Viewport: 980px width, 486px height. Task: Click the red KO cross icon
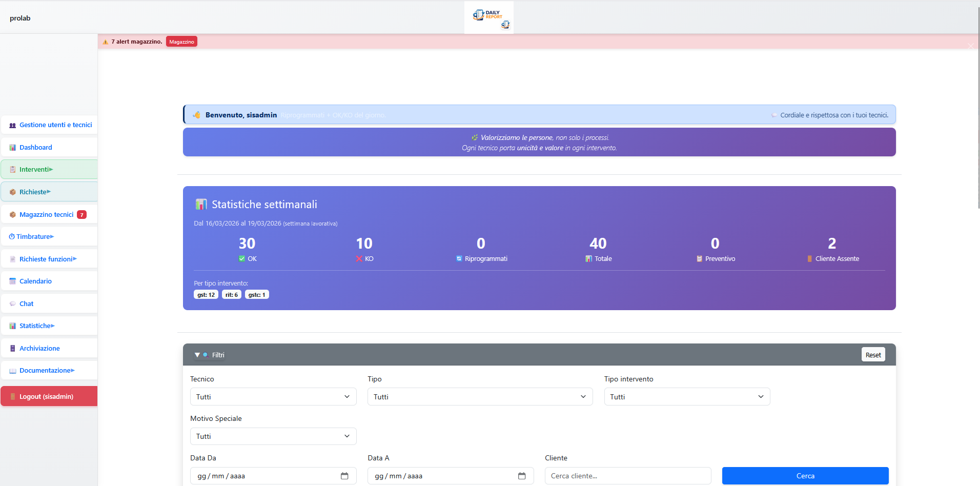[x=359, y=259]
